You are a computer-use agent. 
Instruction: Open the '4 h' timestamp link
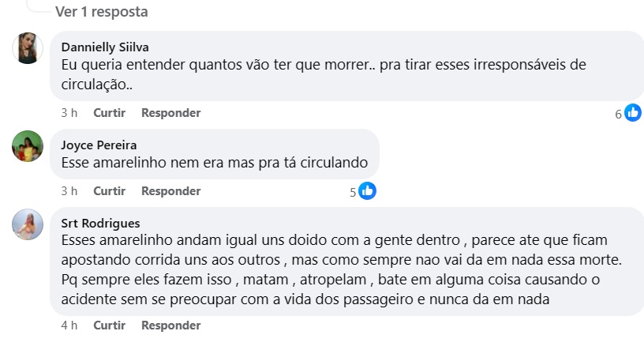click(69, 326)
